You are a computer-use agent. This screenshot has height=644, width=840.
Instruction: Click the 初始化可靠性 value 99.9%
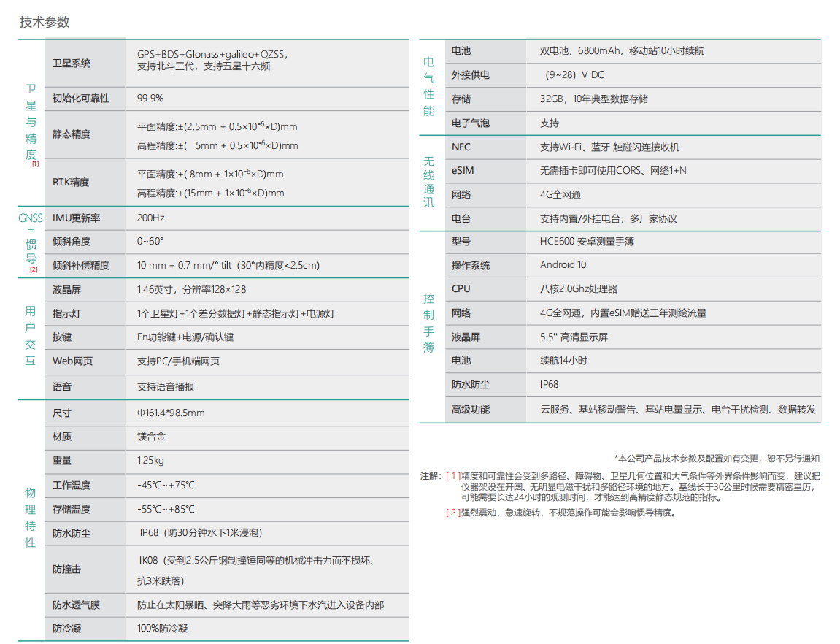coord(151,98)
